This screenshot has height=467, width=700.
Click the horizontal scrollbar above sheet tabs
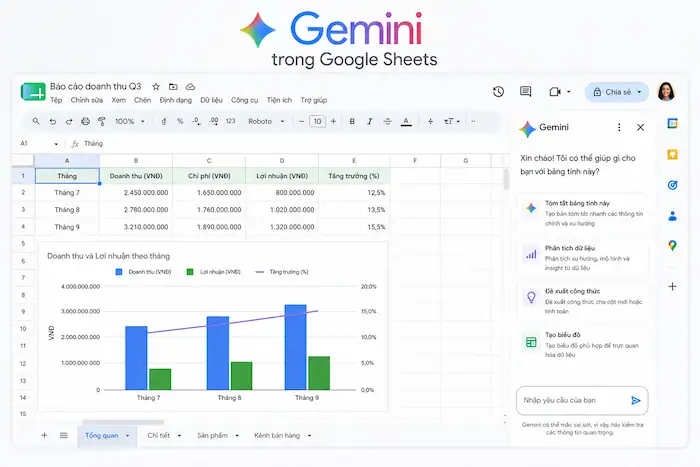coord(123,422)
